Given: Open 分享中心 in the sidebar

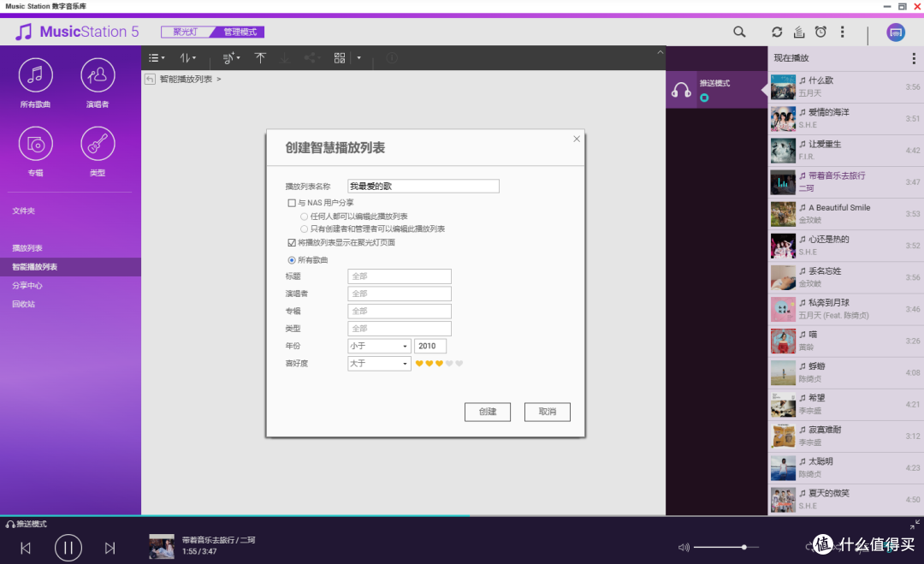Looking at the screenshot, I should (27, 285).
